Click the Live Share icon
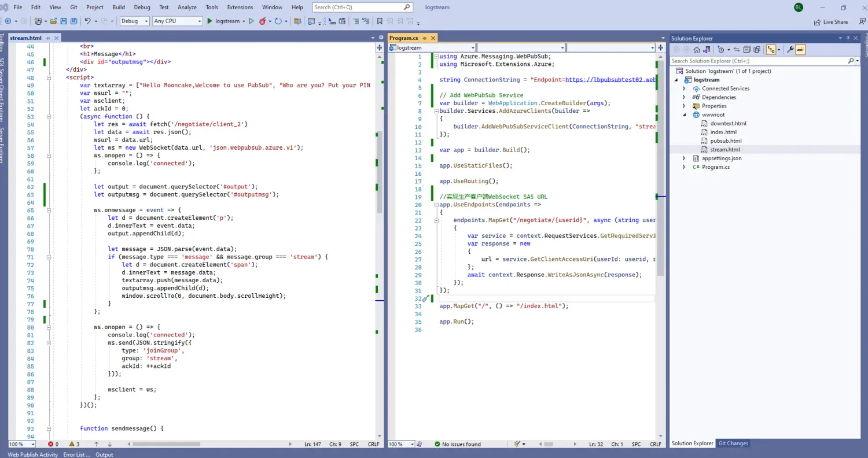This screenshot has height=458, width=868. (830, 22)
